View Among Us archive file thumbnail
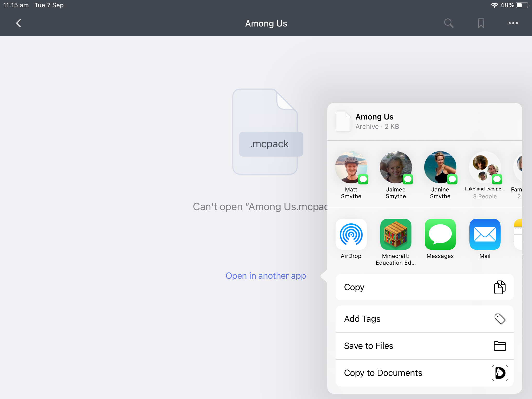Screen dimensions: 532x399 click(x=343, y=122)
